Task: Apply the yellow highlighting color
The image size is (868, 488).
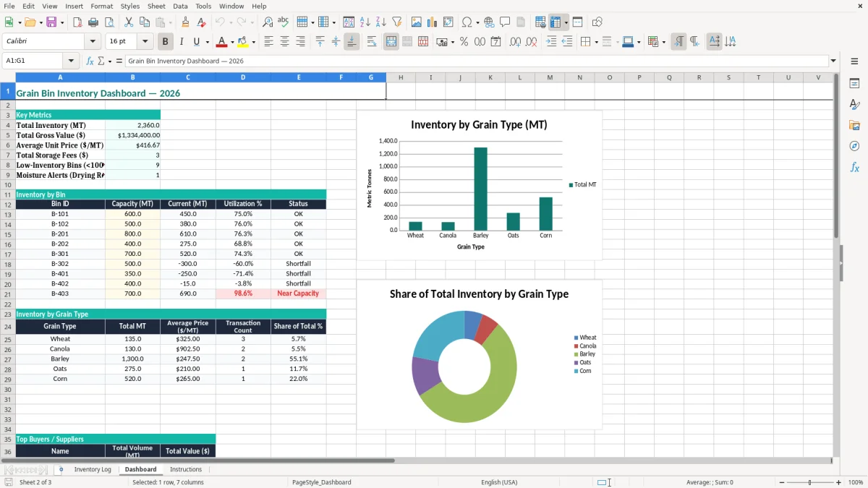Action: point(243,42)
